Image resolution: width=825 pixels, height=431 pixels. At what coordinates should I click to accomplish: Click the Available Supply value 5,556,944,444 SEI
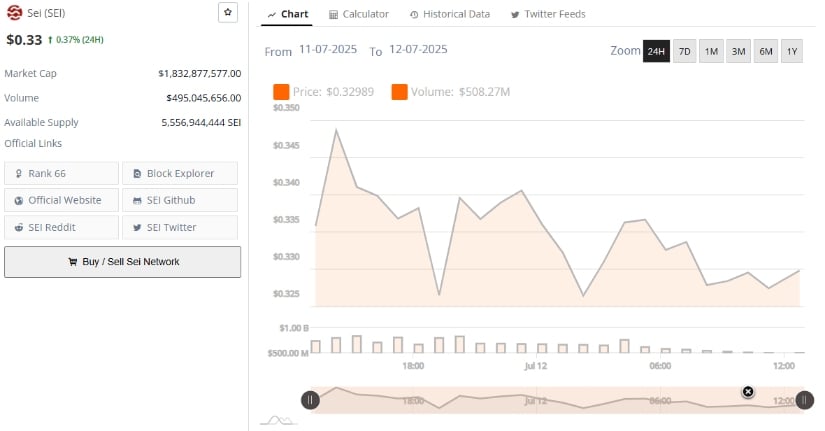[x=201, y=123]
